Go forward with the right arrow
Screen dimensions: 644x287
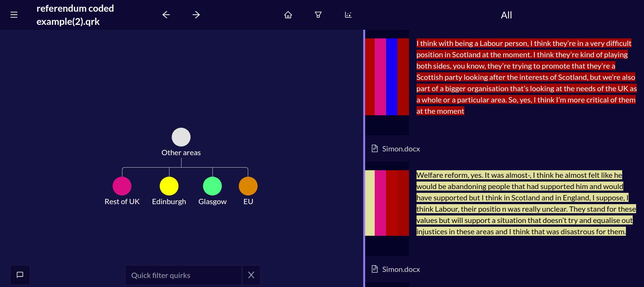pos(196,15)
